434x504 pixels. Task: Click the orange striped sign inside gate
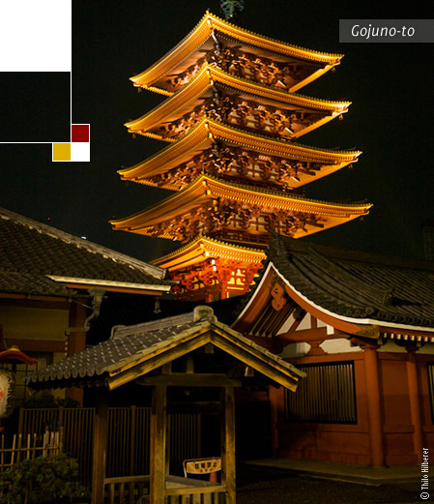click(203, 466)
